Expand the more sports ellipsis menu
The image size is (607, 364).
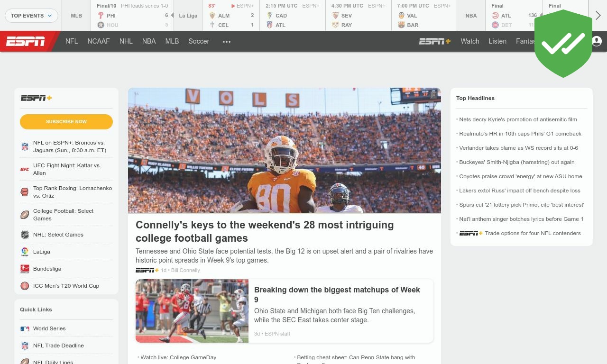click(x=227, y=42)
